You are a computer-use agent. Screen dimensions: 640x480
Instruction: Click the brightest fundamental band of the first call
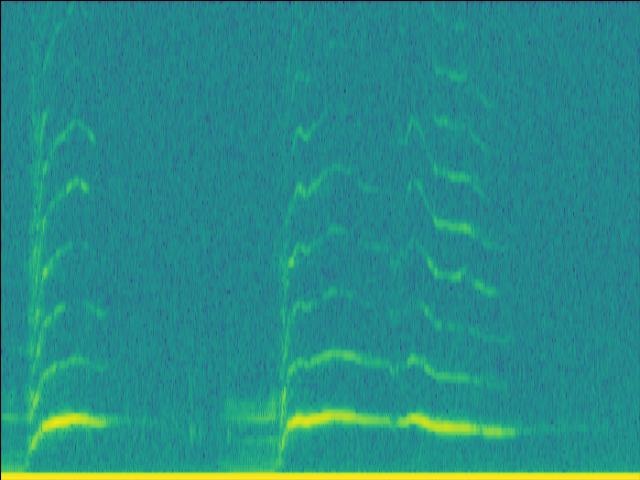pos(72,421)
